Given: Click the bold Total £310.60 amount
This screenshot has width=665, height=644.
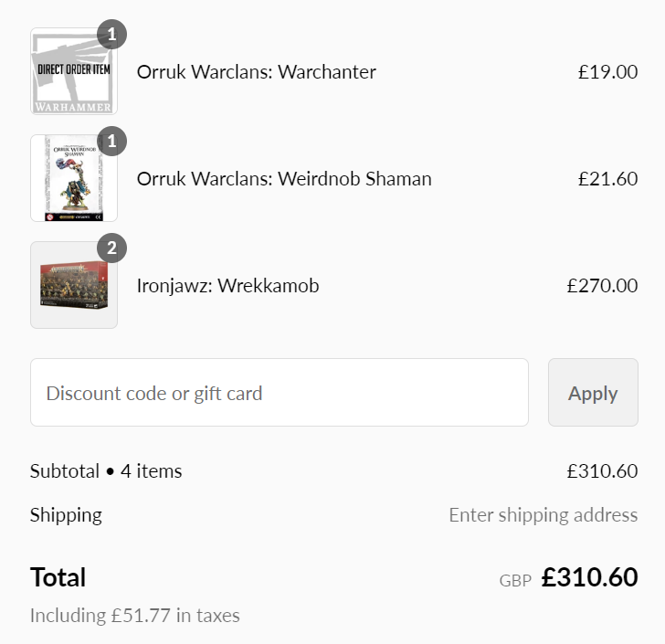Looking at the screenshot, I should [x=589, y=577].
